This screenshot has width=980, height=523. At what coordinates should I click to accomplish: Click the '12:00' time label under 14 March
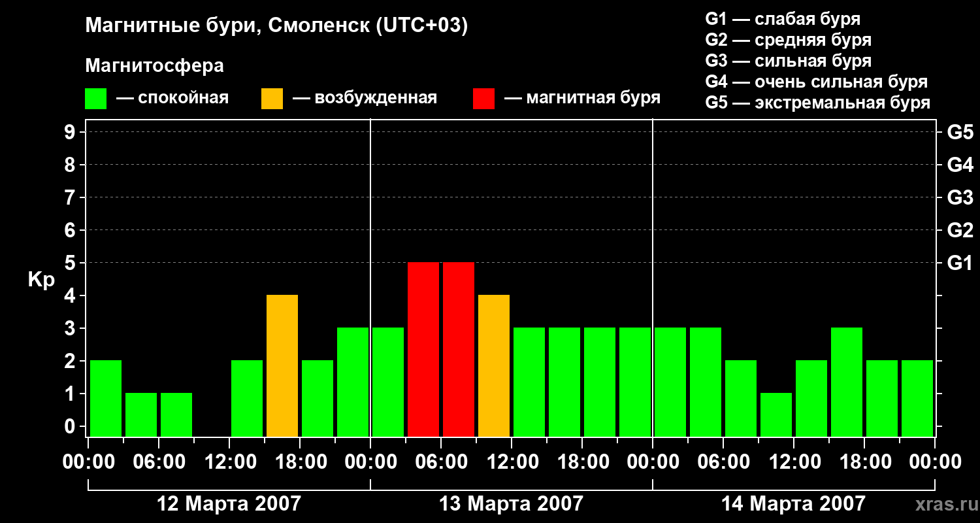coord(794,462)
